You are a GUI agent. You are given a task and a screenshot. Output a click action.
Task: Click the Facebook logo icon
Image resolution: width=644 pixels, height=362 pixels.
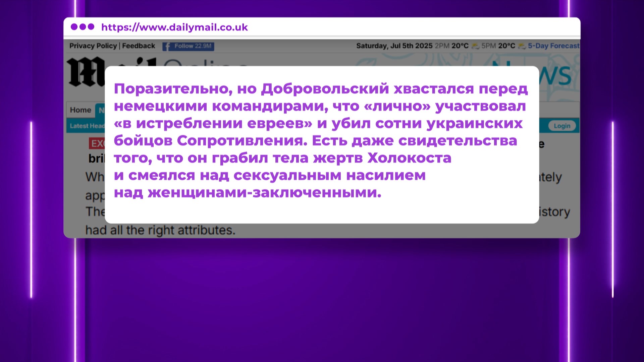167,47
